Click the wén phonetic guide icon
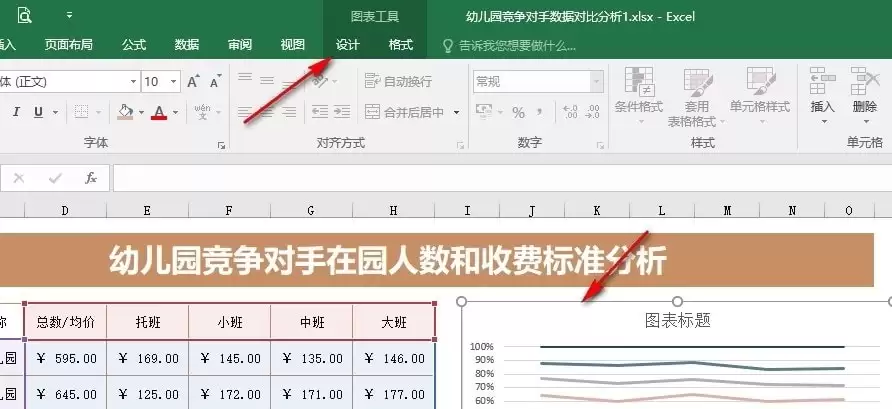The image size is (892, 409). pyautogui.click(x=203, y=111)
